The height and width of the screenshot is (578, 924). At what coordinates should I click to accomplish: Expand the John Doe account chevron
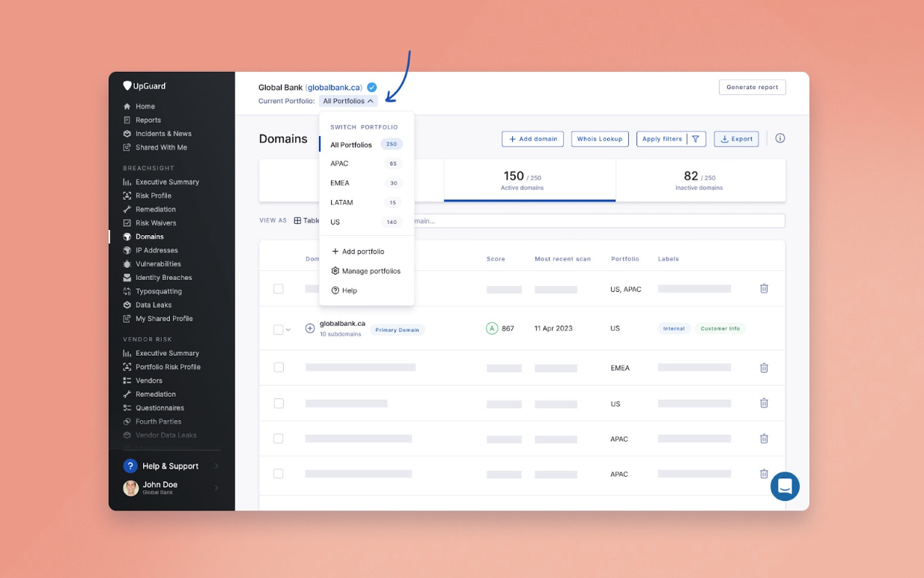pyautogui.click(x=216, y=488)
